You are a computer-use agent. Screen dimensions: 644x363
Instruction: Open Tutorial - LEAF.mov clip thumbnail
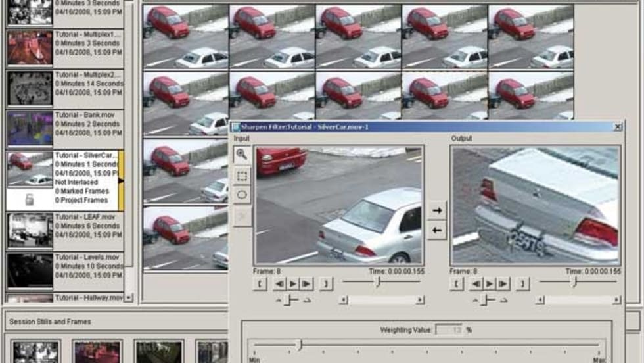coord(30,230)
